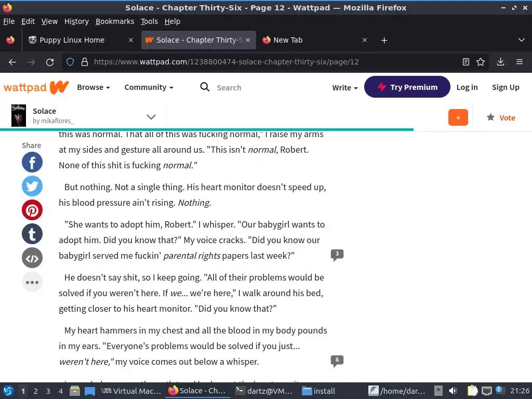This screenshot has width=532, height=399.
Task: Share story on Twitter
Action: point(32,186)
